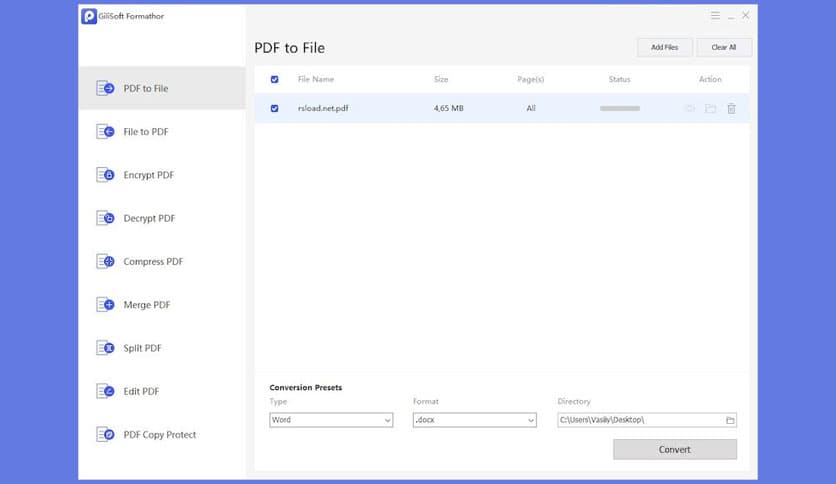This screenshot has width=836, height=484.
Task: Toggle the select-all files checkbox
Action: (275, 79)
